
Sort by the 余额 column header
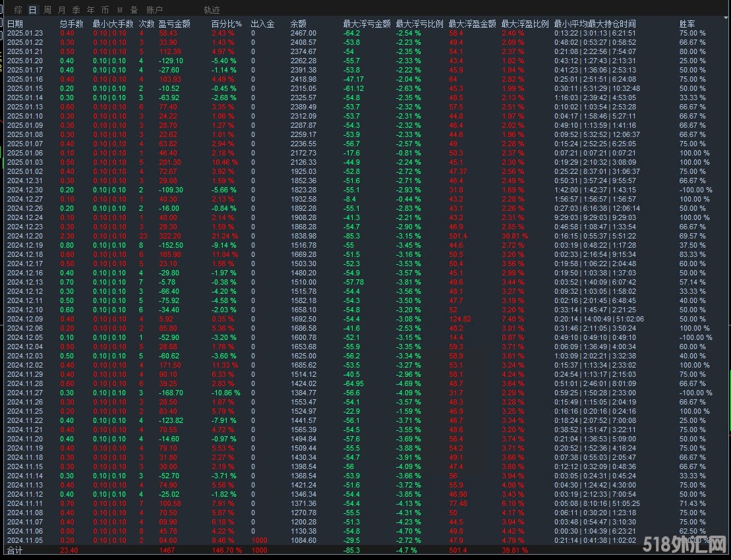(x=299, y=24)
